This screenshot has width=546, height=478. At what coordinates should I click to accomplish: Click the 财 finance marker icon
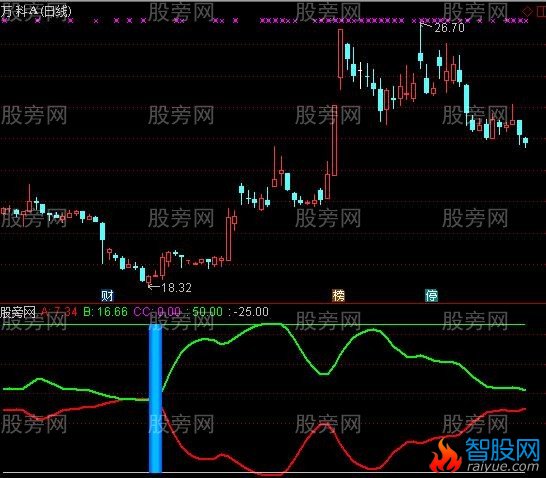tap(107, 296)
